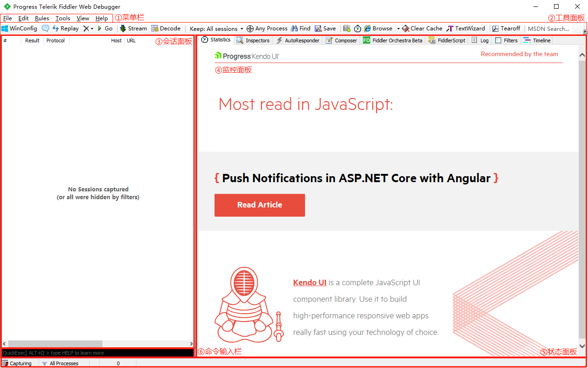Image resolution: width=588 pixels, height=368 pixels.
Task: Click the Progress Kendo UI logo
Action: coord(247,56)
